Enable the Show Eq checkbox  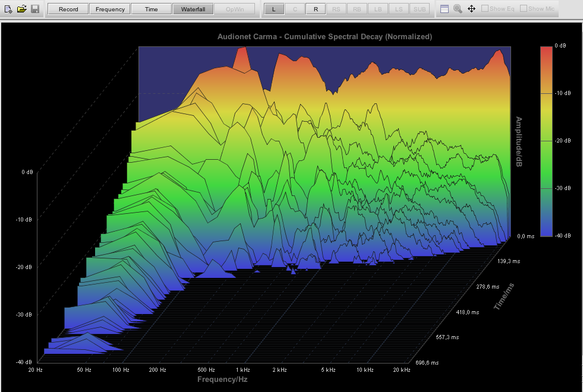[485, 8]
